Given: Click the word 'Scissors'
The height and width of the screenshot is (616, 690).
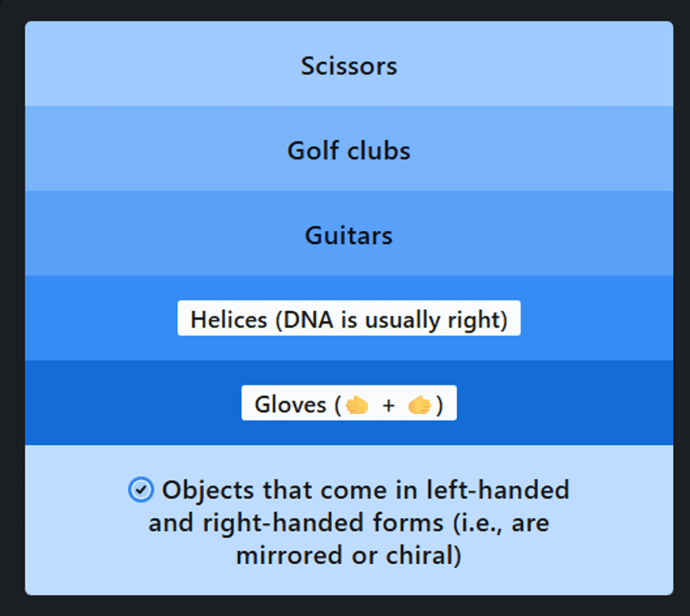Looking at the screenshot, I should 349,66.
